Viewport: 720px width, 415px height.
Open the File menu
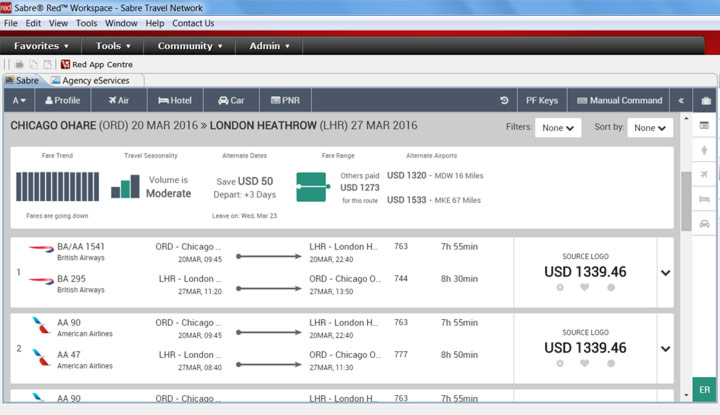click(x=11, y=23)
